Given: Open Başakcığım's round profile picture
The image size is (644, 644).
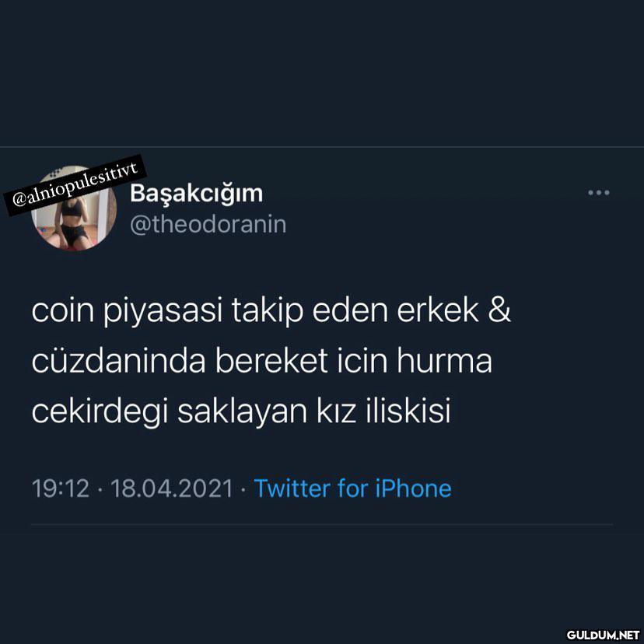Looking at the screenshot, I should coord(74,208).
